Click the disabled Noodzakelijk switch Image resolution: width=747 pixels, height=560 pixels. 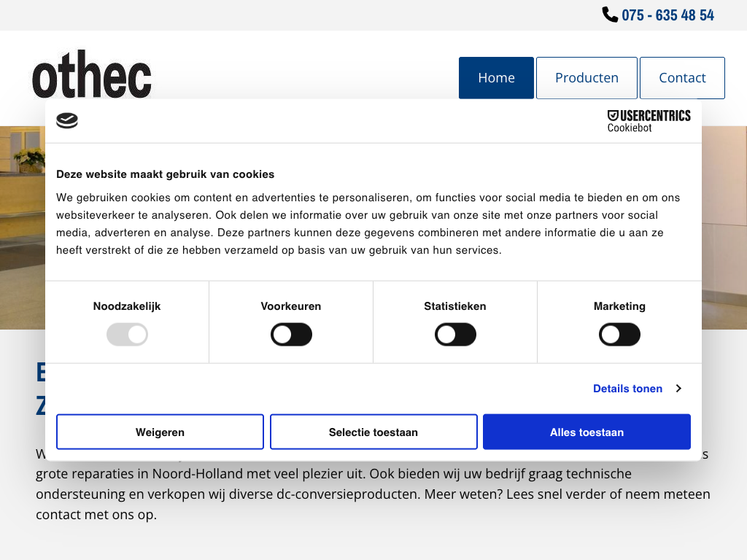click(x=127, y=335)
